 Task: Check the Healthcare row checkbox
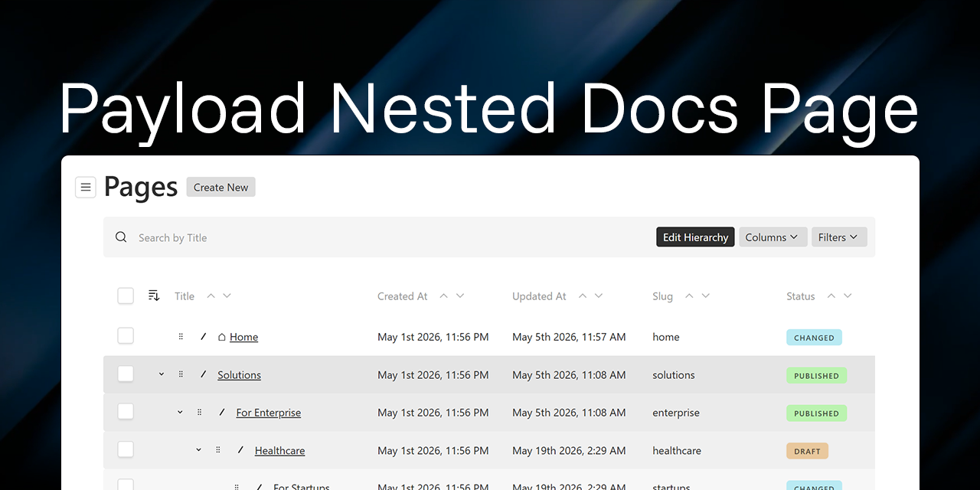[x=126, y=449]
